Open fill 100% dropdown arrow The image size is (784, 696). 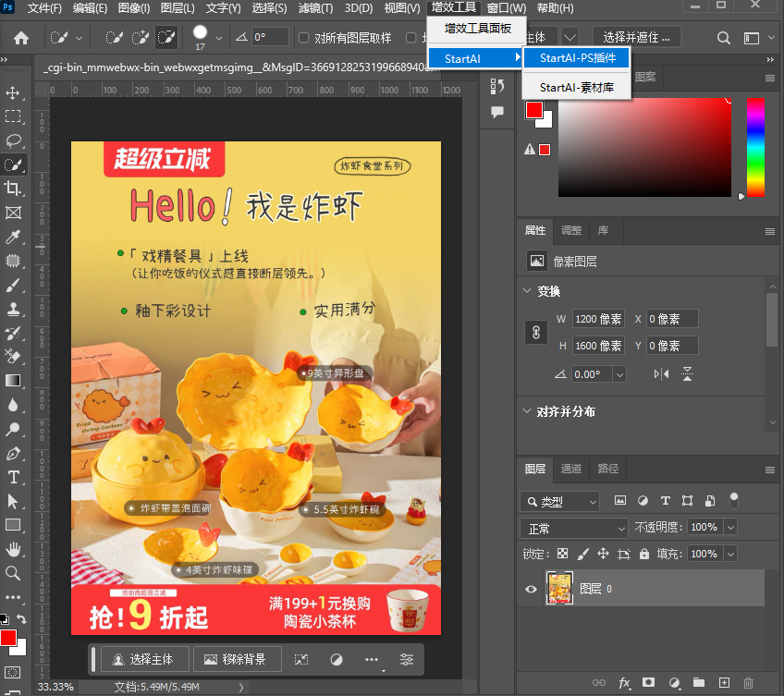pyautogui.click(x=730, y=554)
